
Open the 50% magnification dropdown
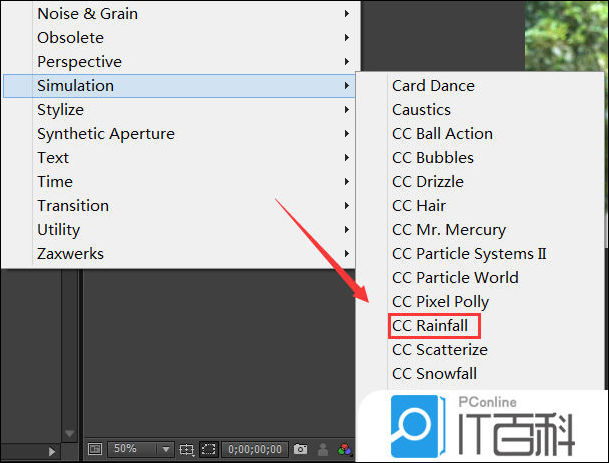pos(141,449)
